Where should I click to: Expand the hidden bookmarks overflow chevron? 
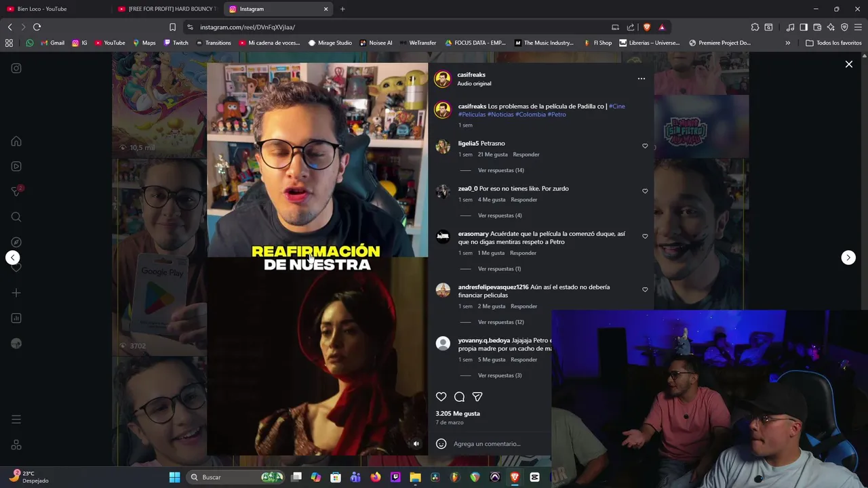click(787, 43)
